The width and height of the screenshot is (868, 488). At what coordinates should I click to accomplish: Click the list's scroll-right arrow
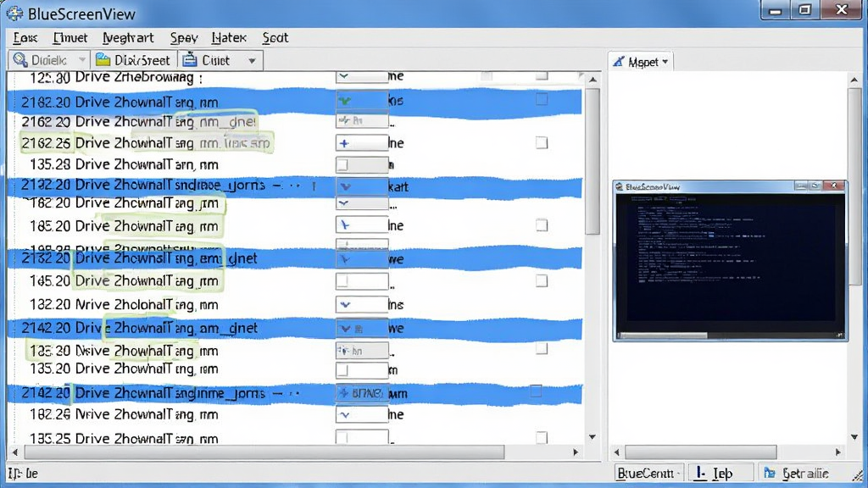(x=576, y=452)
